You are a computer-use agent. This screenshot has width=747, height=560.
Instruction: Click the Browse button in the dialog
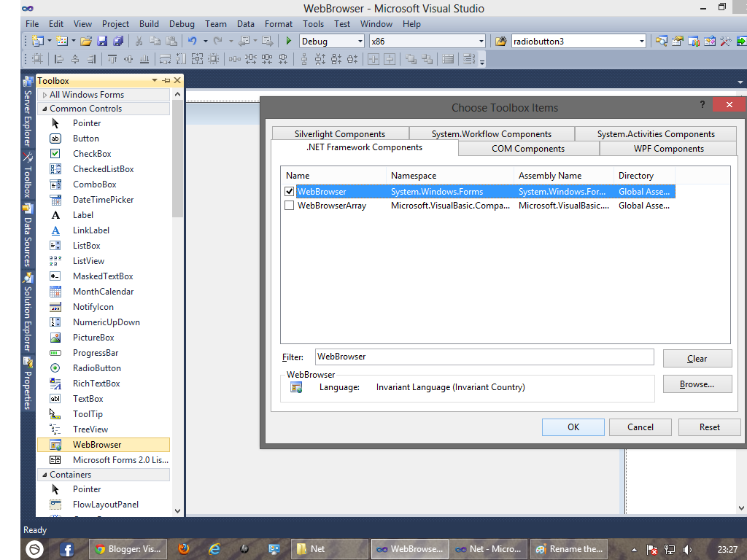point(697,384)
